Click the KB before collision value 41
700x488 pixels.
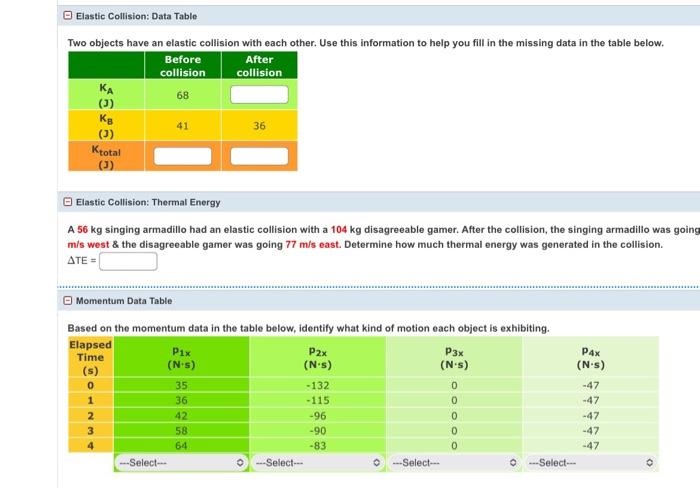pyautogui.click(x=183, y=126)
